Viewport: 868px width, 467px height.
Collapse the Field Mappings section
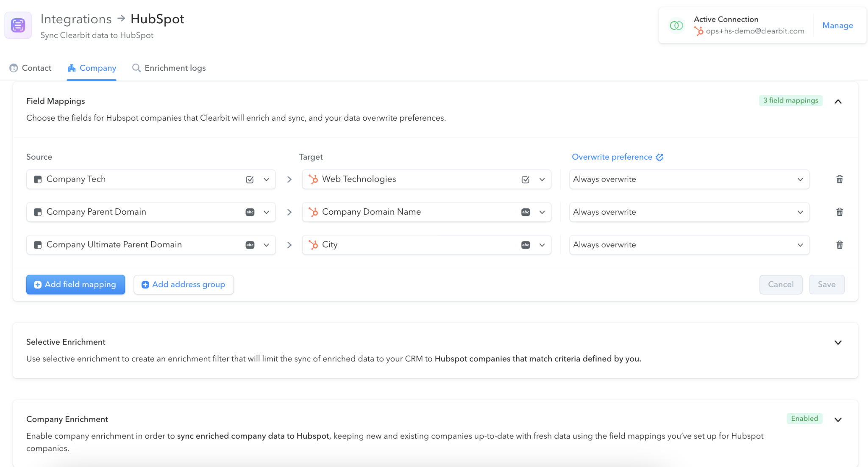[838, 101]
